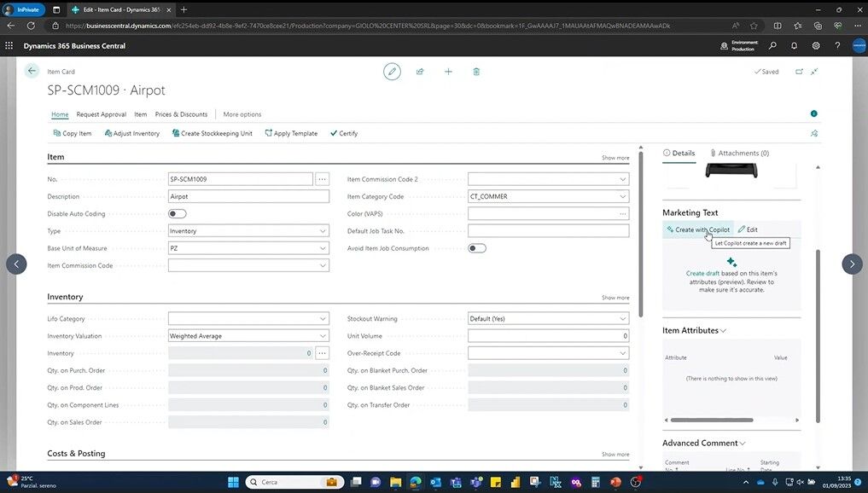Click Create Stockkeeping Unit action
This screenshot has width=868, height=493.
coord(212,133)
